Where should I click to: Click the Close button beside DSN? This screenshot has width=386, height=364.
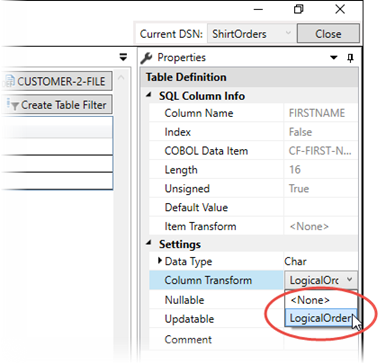coord(328,34)
